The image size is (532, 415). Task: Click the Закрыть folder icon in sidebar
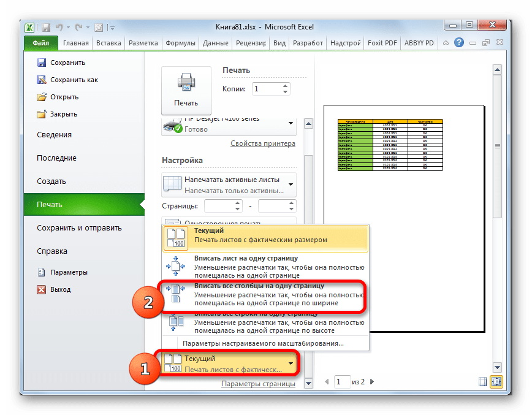tap(42, 114)
